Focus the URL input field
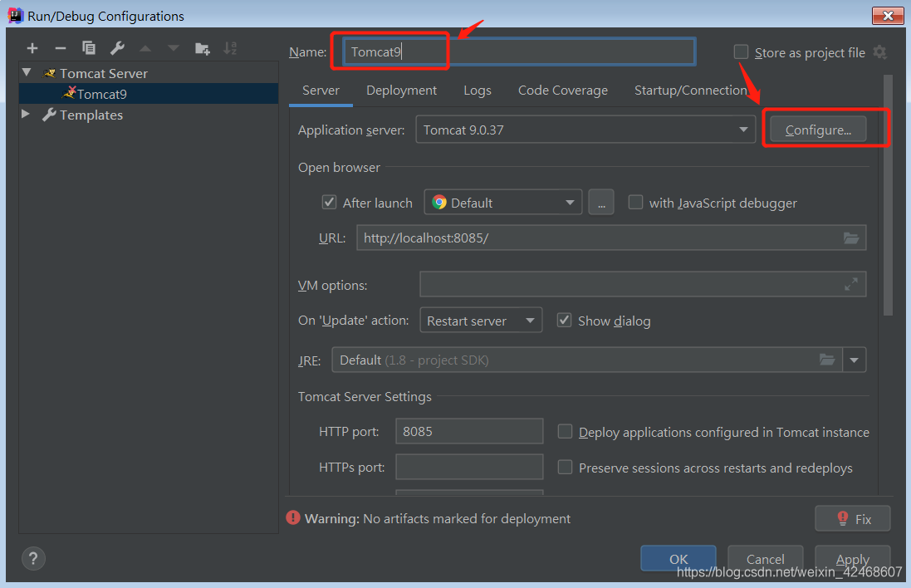Image resolution: width=911 pixels, height=588 pixels. click(611, 238)
